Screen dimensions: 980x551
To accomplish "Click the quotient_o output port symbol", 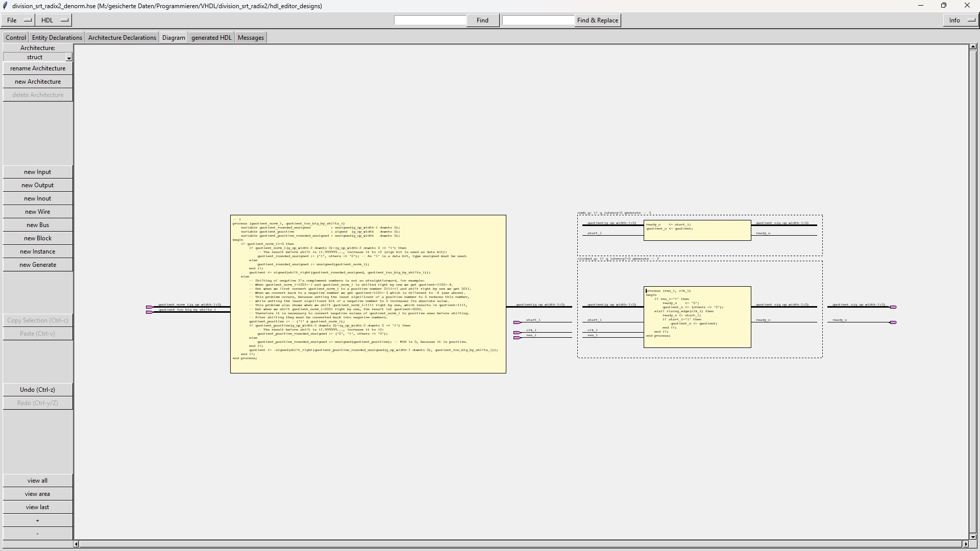I will coord(893,307).
